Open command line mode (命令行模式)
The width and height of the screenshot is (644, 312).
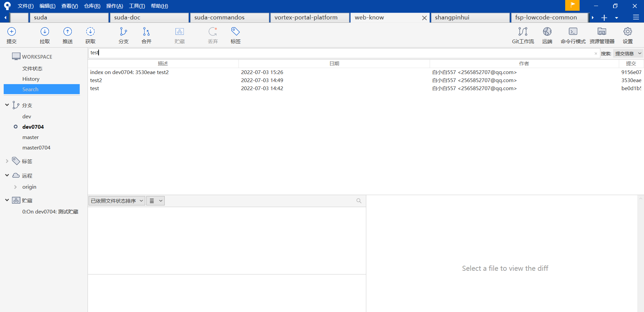coord(573,35)
